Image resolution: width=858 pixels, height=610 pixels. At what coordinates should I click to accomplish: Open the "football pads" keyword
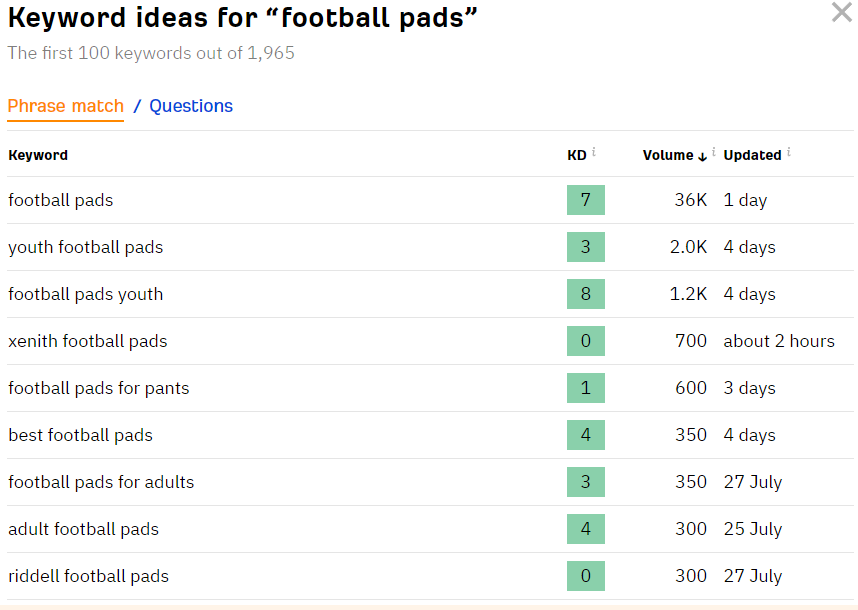coord(61,200)
